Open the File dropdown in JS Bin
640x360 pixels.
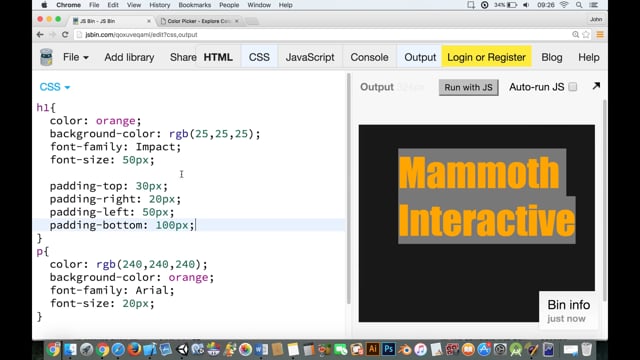(x=76, y=57)
